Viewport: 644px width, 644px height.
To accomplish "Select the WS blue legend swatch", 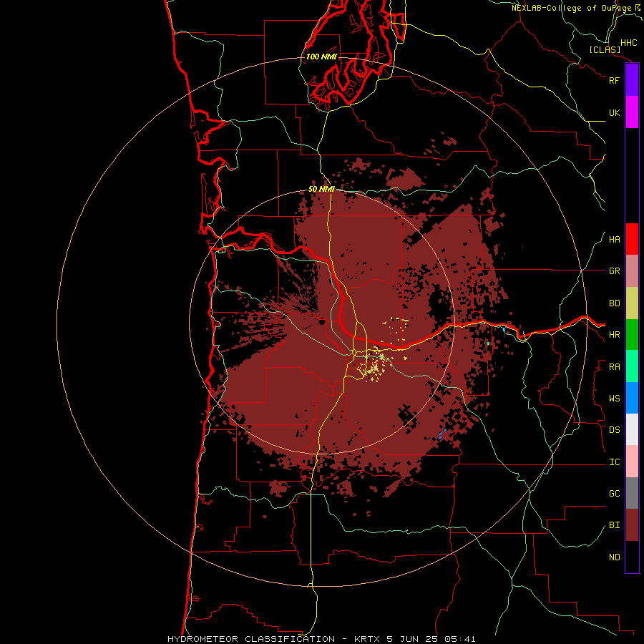I will pos(632,398).
